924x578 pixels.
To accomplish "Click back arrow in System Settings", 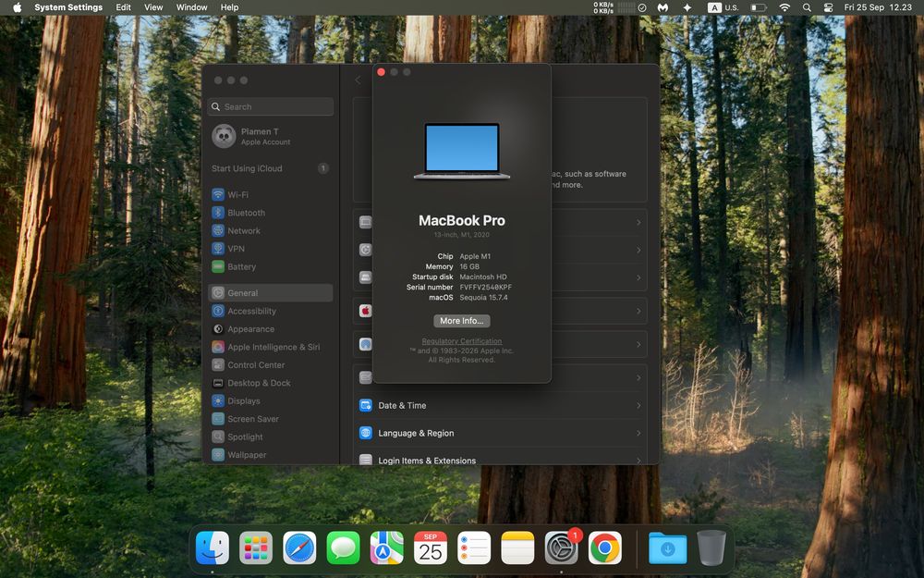I will point(358,80).
